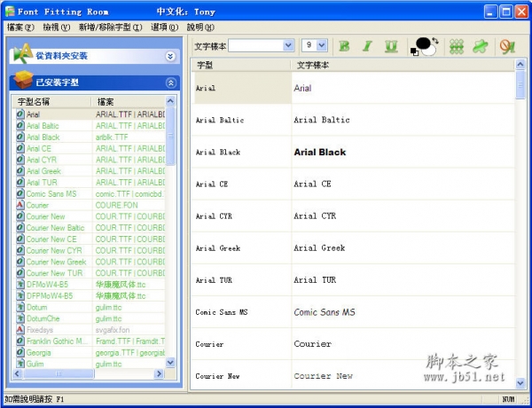Screen dimensions: 532x408
Task: Toggle Underline formatting button
Action: pos(391,46)
